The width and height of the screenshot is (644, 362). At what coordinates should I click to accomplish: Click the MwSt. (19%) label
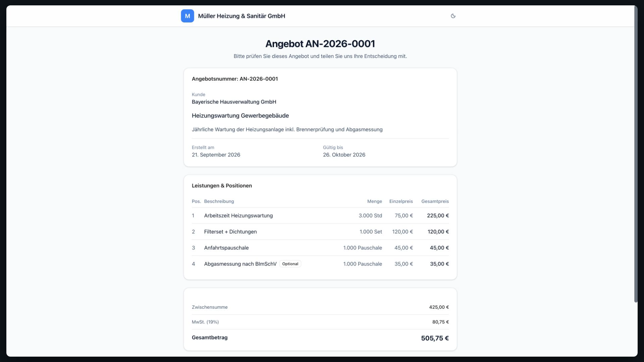[x=205, y=322]
